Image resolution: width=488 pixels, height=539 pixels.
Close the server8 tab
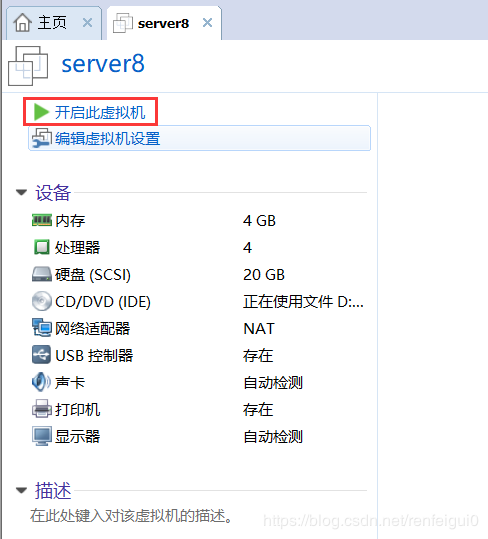point(208,23)
